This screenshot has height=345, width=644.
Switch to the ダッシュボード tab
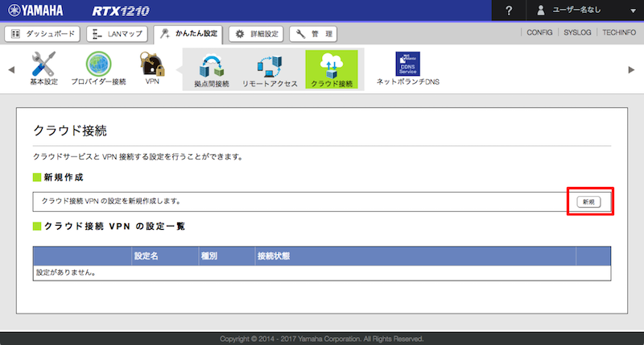[43, 34]
